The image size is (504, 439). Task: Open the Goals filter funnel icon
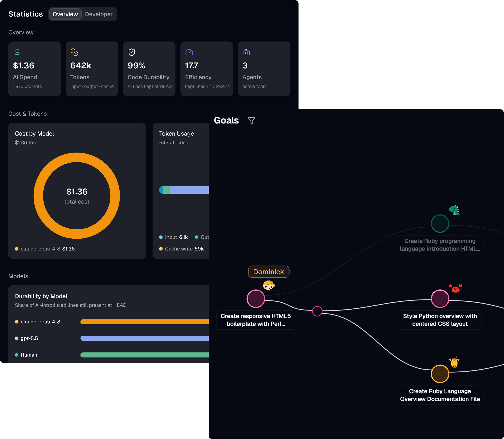[251, 121]
